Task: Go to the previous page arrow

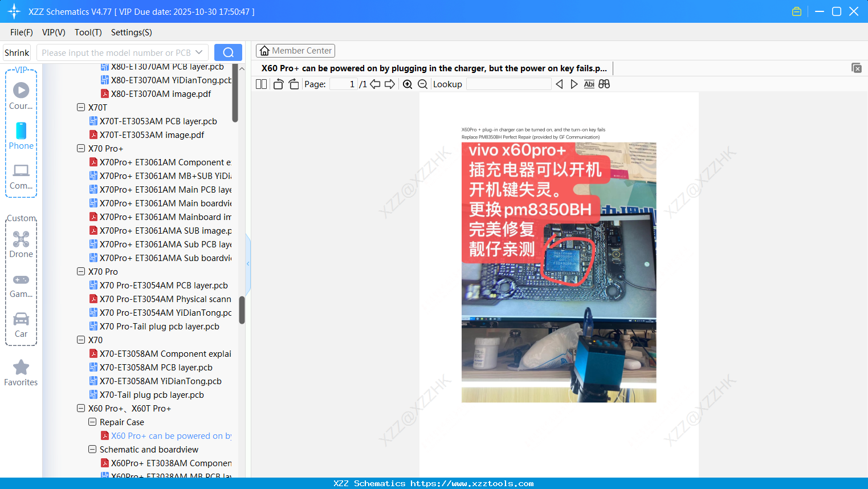Action: point(375,84)
